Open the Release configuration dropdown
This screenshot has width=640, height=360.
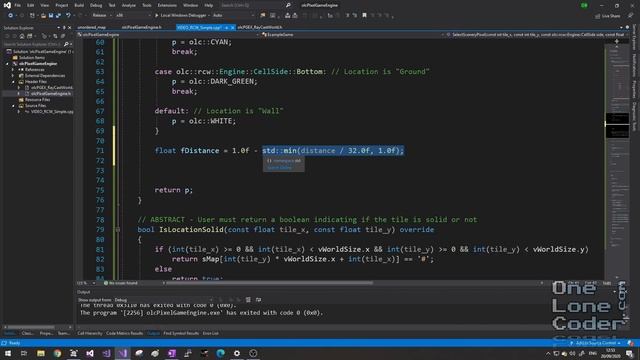coord(102,16)
